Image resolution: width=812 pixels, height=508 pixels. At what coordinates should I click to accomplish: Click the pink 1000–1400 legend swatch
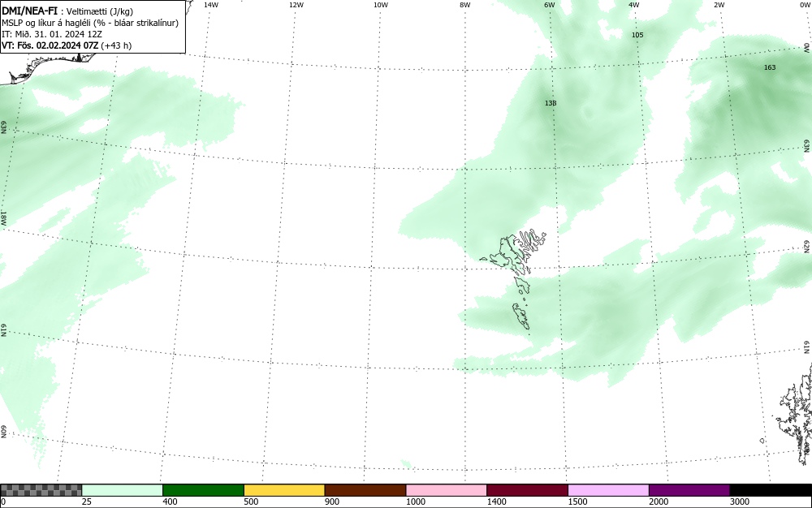coord(447,490)
